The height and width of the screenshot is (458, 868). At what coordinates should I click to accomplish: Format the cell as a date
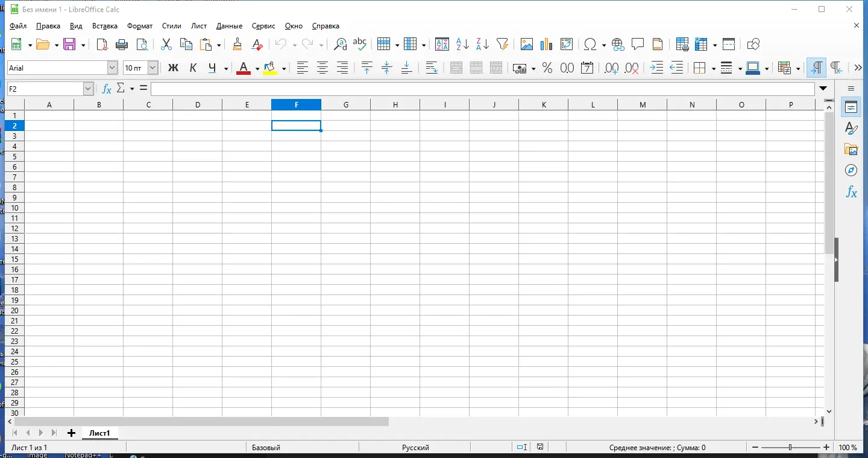click(587, 68)
